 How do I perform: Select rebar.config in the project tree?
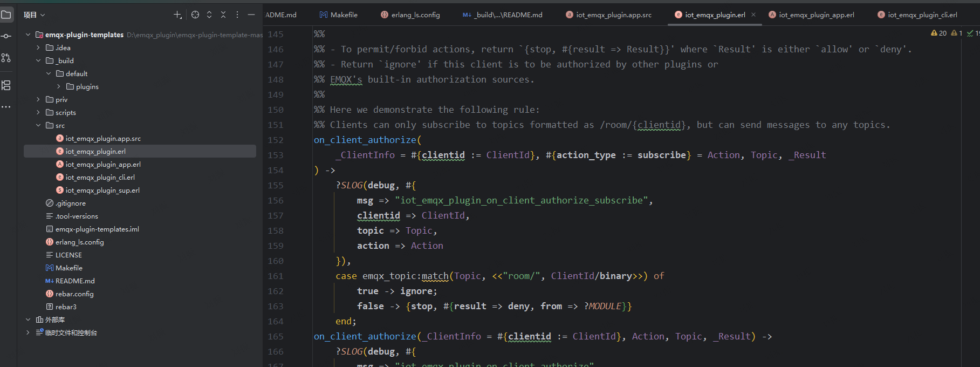pos(74,294)
